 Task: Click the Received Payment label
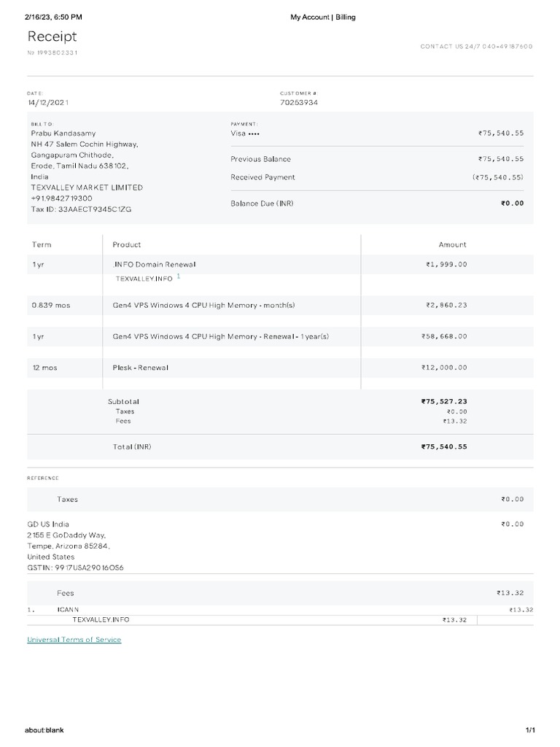[262, 177]
